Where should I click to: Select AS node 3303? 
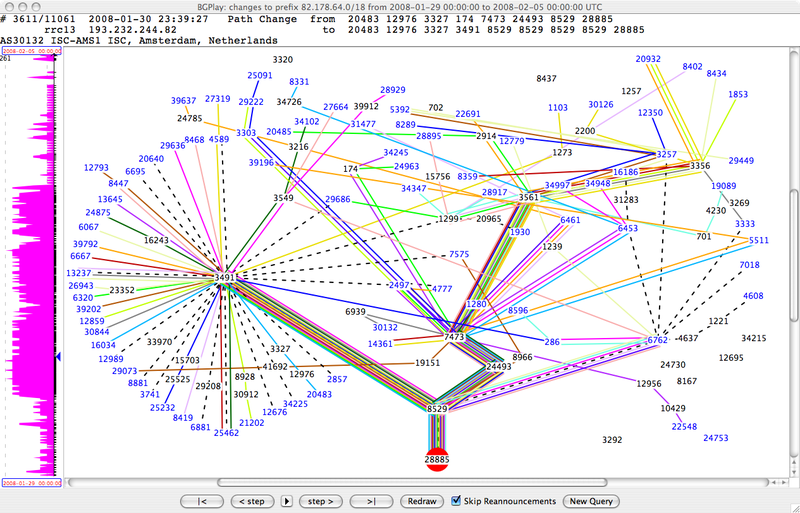[x=246, y=133]
